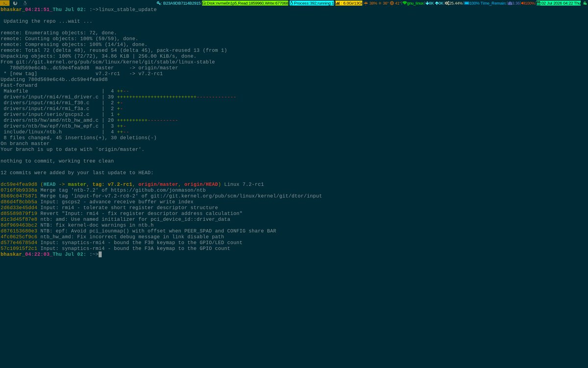Click the Makefile diffstat row

(x=66, y=91)
